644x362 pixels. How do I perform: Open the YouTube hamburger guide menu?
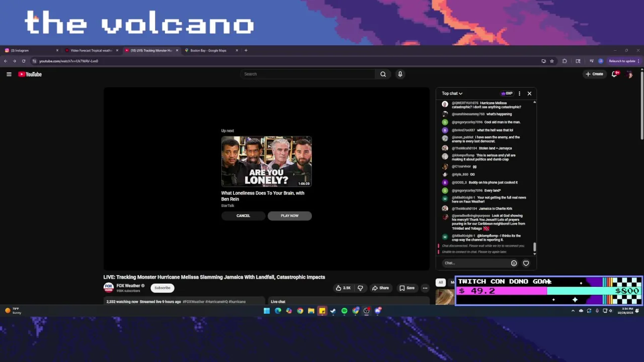9,74
